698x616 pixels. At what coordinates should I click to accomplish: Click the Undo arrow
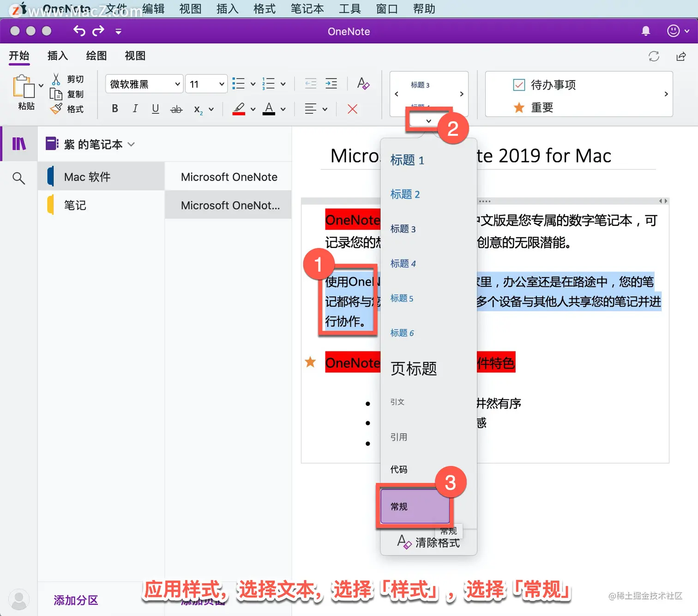79,31
